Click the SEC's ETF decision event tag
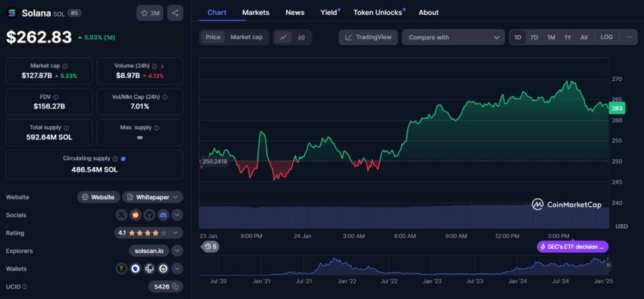Viewport: 644px width, 299px height. click(x=573, y=247)
